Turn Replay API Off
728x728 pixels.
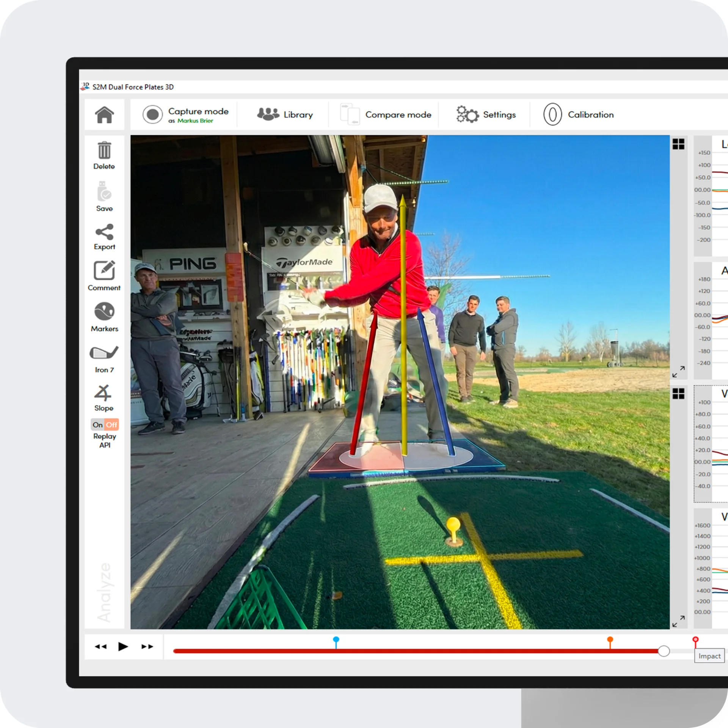(x=111, y=425)
